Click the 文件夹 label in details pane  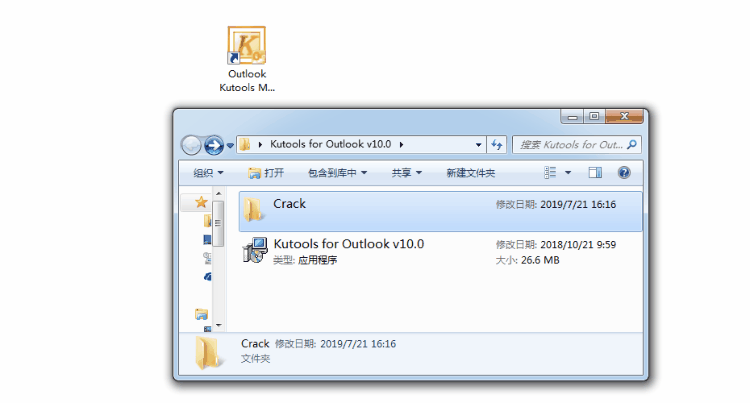tap(255, 359)
